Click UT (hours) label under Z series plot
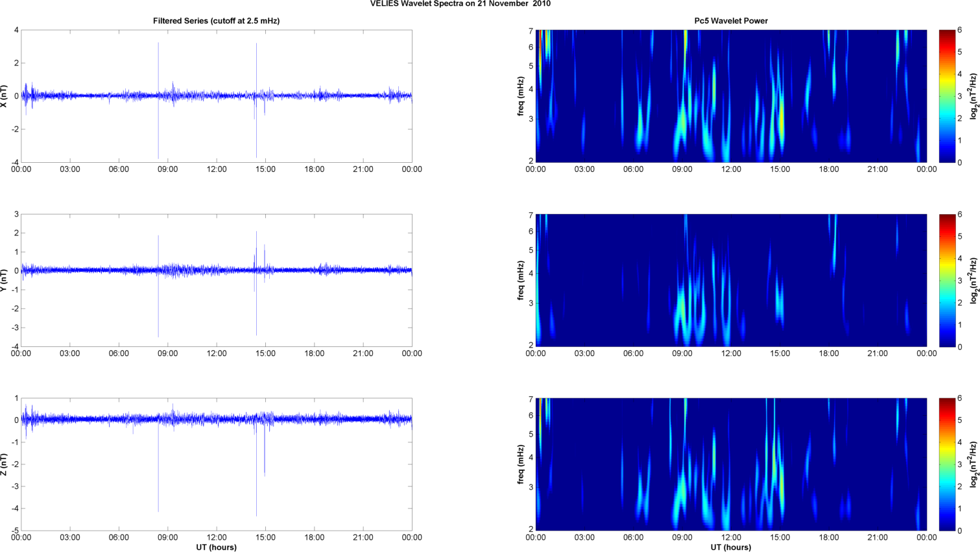This screenshot has height=552, width=980. [x=217, y=547]
